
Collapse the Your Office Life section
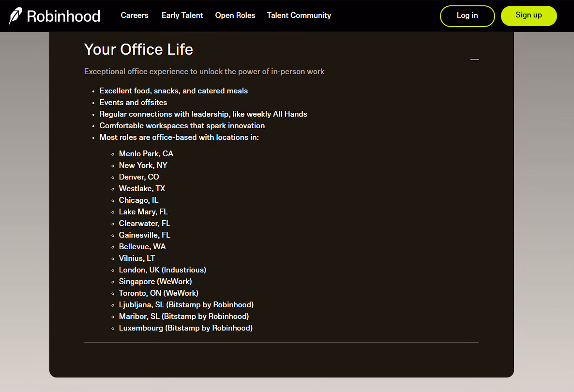tap(474, 60)
